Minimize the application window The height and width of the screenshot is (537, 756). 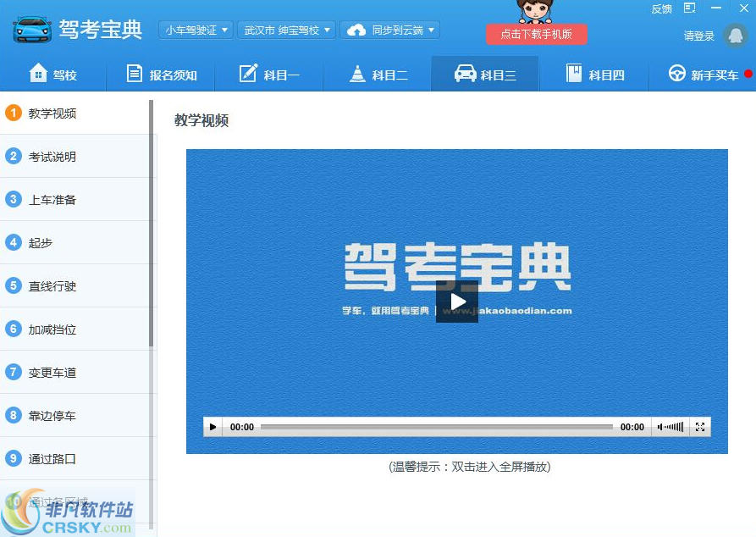tap(716, 8)
